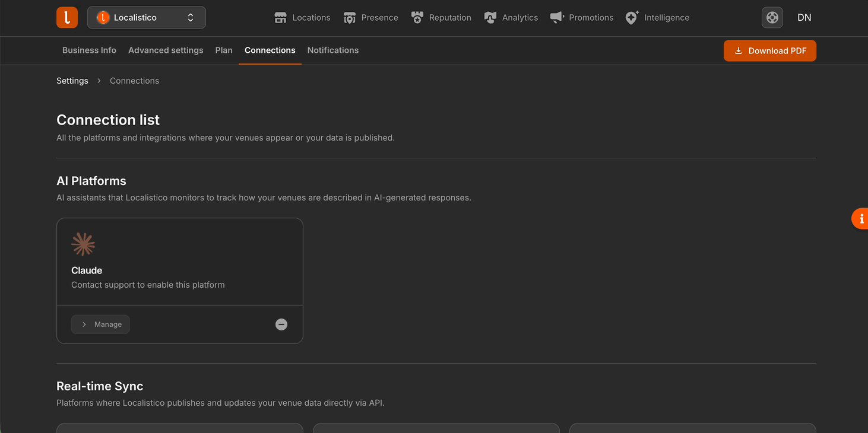Open the Analytics section
This screenshot has width=868, height=433.
click(x=511, y=18)
